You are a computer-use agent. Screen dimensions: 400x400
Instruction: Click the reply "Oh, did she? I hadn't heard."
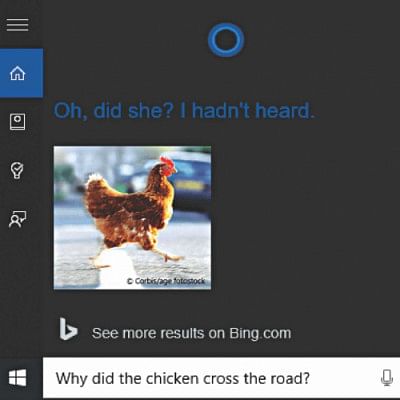tap(184, 111)
